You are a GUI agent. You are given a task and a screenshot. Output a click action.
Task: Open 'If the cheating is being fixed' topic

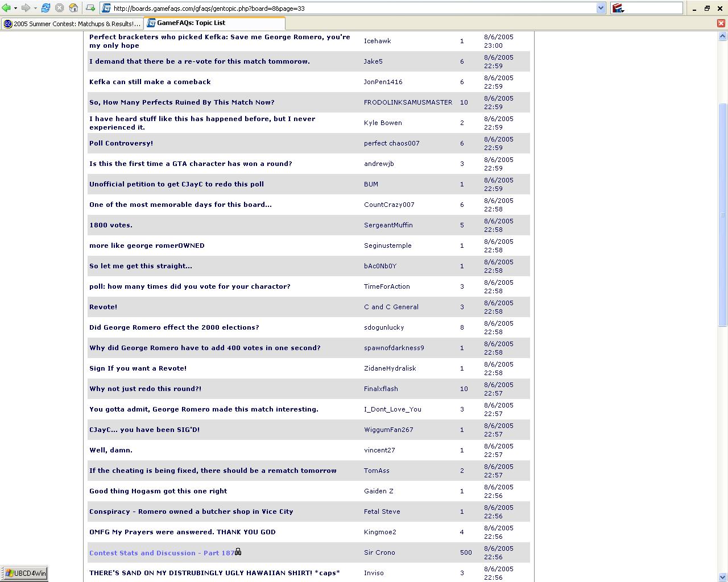click(213, 471)
